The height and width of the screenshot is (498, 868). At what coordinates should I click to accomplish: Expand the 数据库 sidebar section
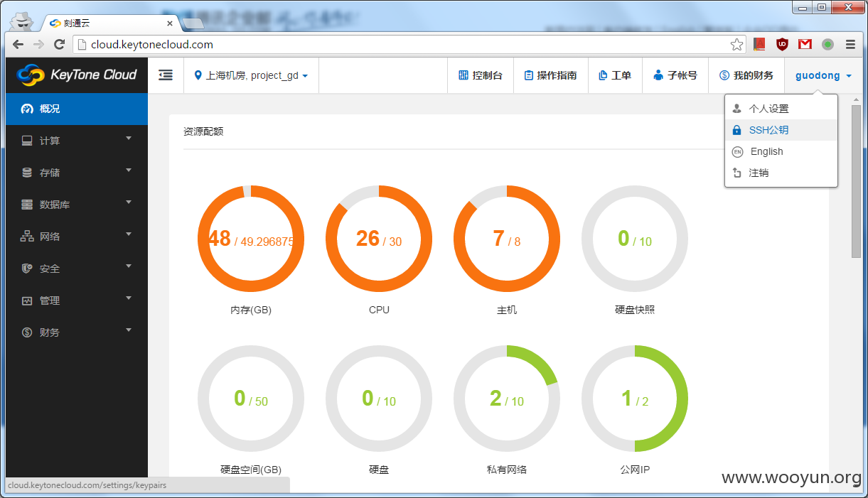tap(77, 205)
